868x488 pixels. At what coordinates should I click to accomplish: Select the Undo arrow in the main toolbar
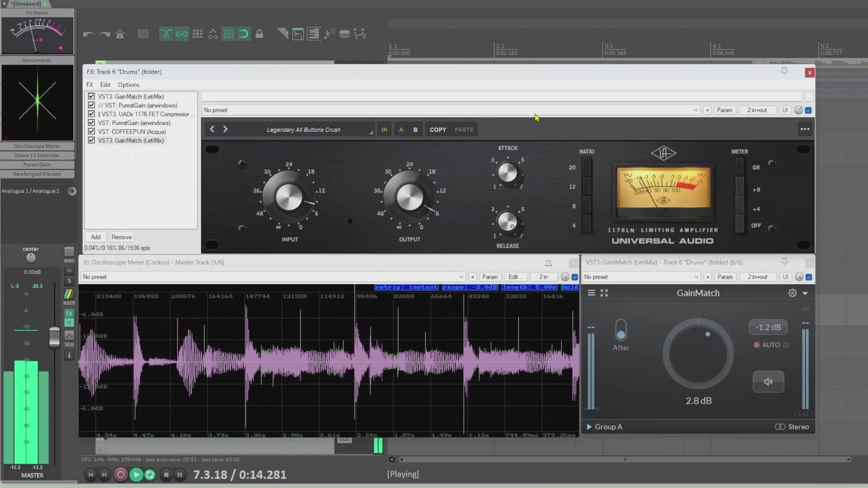pyautogui.click(x=88, y=33)
